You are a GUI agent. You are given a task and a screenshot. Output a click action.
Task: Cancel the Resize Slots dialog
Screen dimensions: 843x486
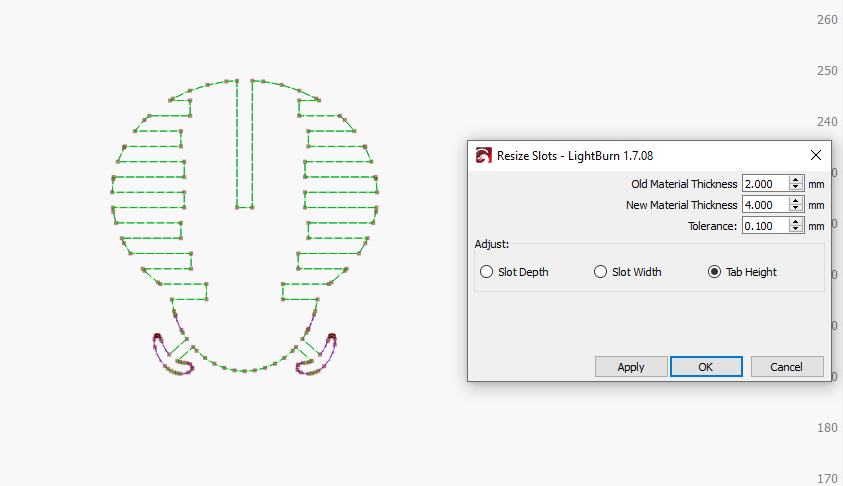[787, 367]
